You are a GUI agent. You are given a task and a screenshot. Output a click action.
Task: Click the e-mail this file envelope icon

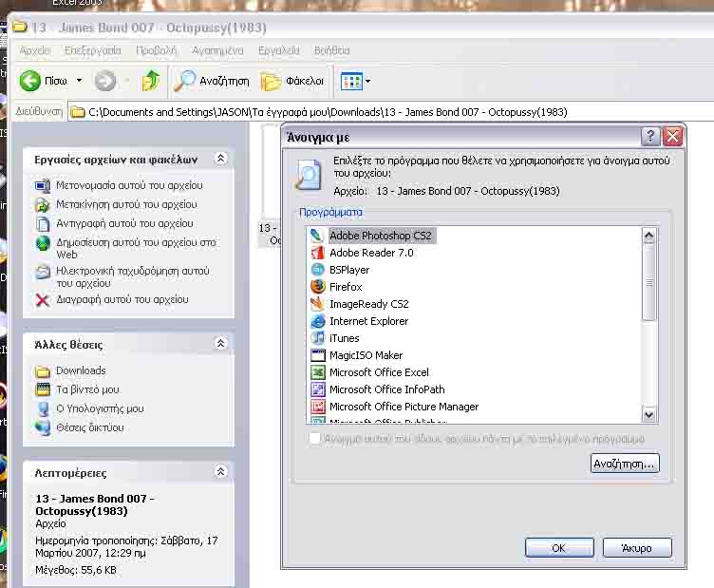(x=43, y=272)
